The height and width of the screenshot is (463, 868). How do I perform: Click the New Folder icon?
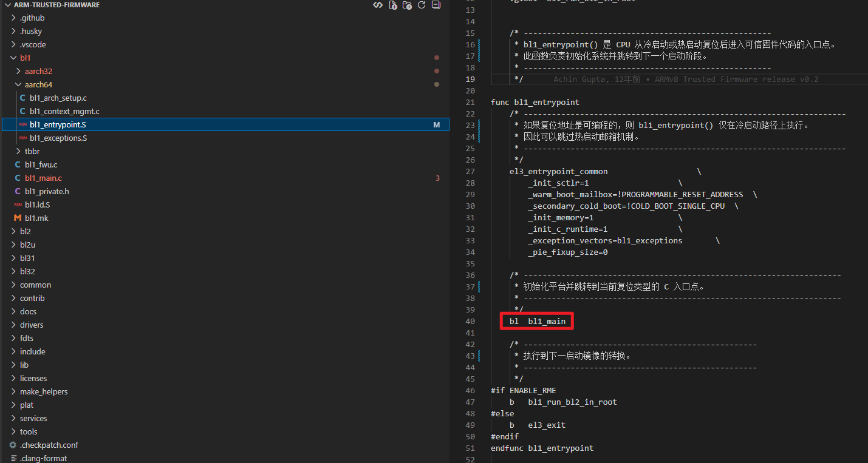click(x=408, y=5)
